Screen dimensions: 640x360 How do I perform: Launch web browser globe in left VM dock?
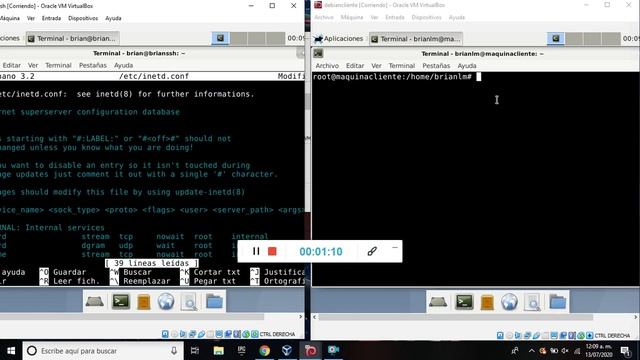point(166,302)
